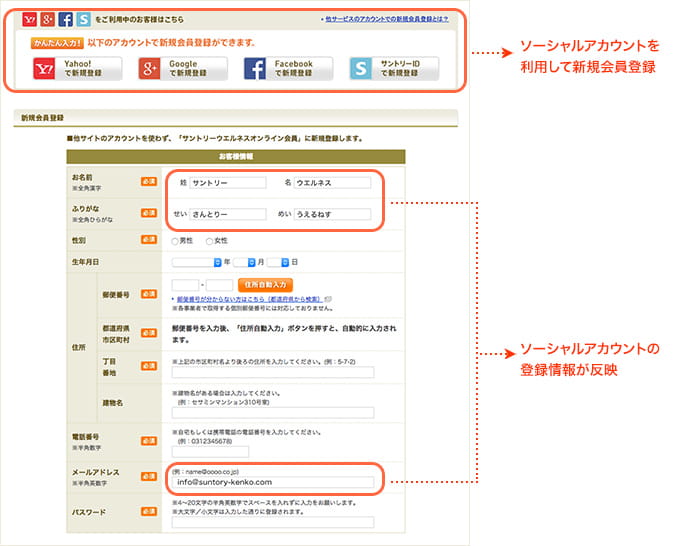Open the 他サービスのアカウントでの新規会員登録とは link

point(386,19)
